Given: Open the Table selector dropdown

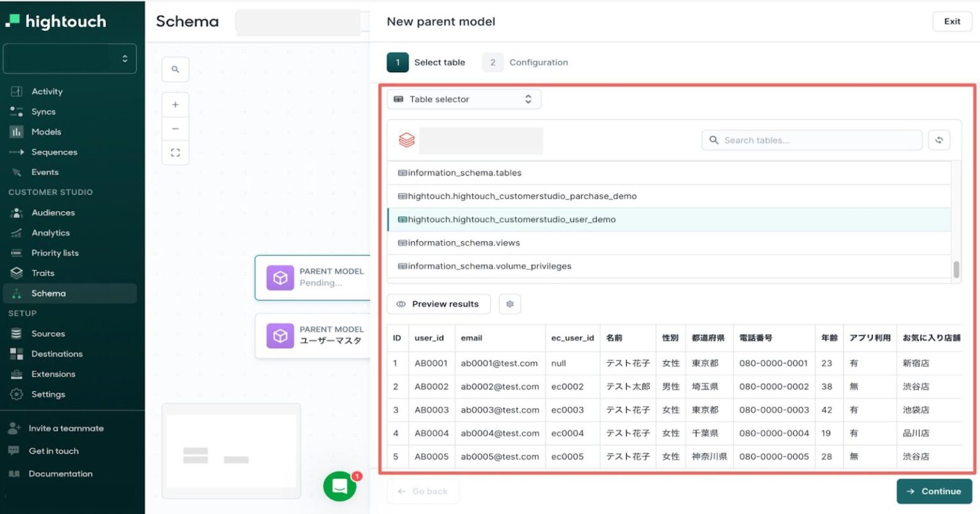Looking at the screenshot, I should pyautogui.click(x=464, y=99).
